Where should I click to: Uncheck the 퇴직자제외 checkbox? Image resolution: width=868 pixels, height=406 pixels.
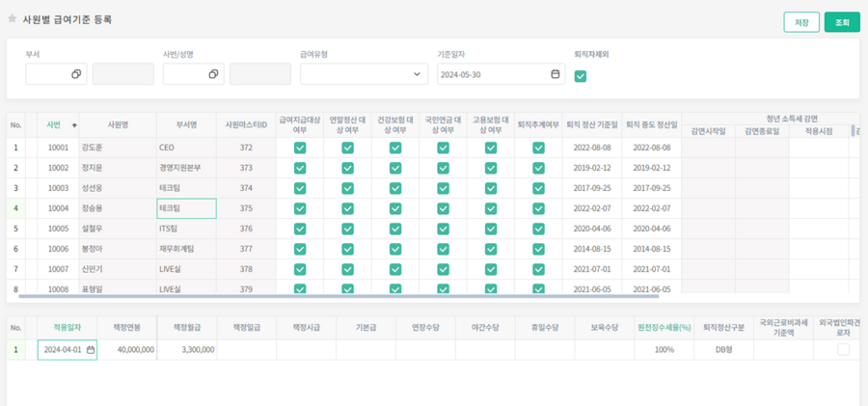click(x=581, y=76)
